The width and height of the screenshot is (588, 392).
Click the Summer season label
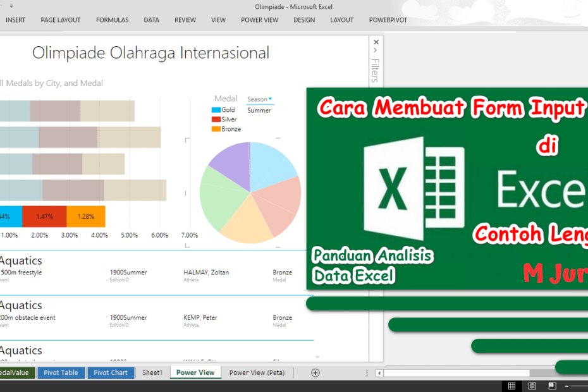pos(259,110)
